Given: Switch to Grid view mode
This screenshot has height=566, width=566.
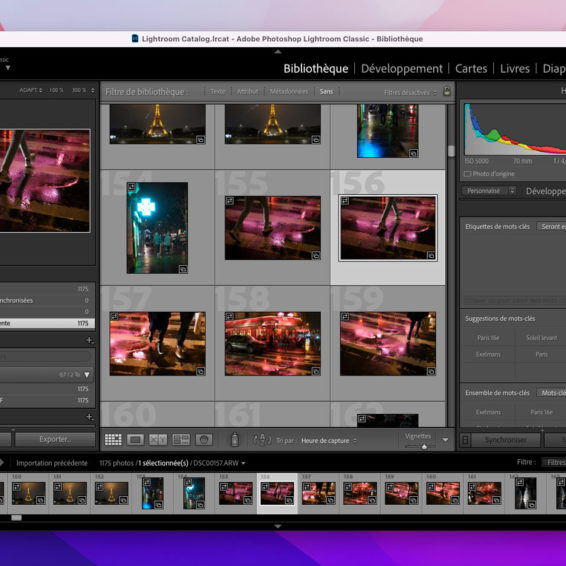Looking at the screenshot, I should pyautogui.click(x=113, y=440).
